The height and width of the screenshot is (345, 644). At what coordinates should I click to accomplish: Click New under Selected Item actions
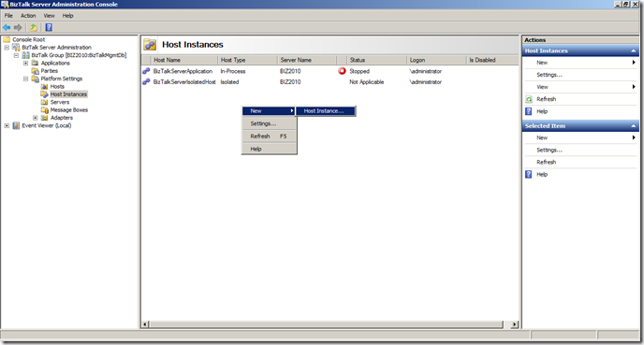pos(542,137)
